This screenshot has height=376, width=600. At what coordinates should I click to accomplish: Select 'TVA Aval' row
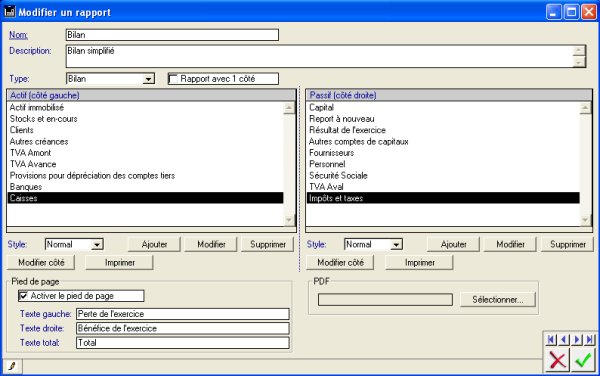click(443, 187)
